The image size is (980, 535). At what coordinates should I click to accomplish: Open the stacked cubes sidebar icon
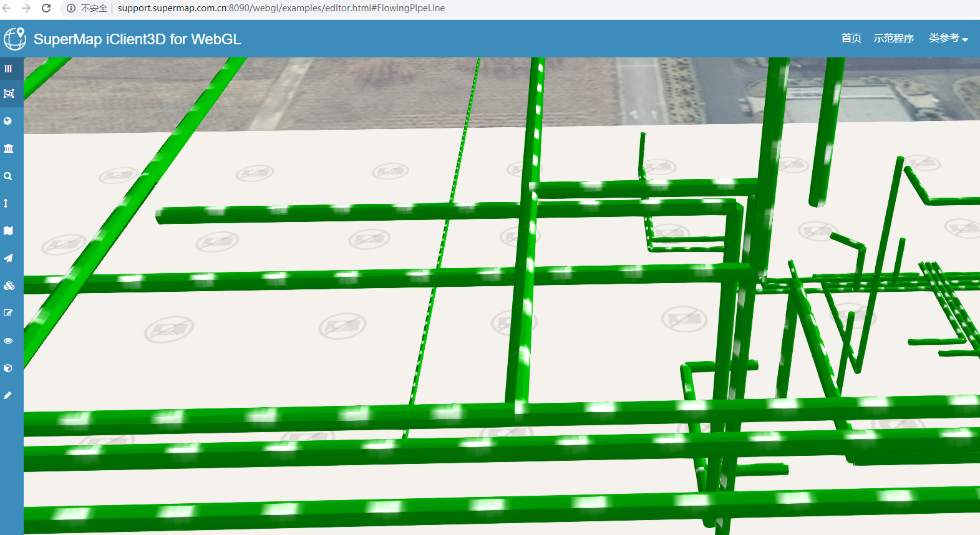click(x=9, y=286)
